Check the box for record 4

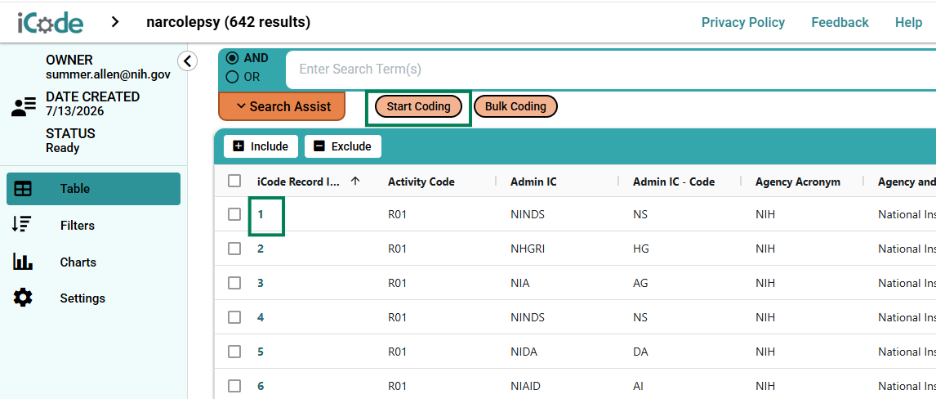pos(235,317)
